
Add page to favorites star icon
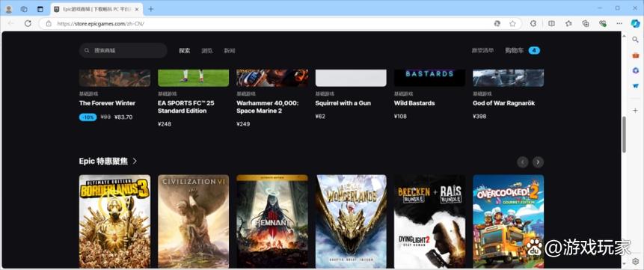512,23
